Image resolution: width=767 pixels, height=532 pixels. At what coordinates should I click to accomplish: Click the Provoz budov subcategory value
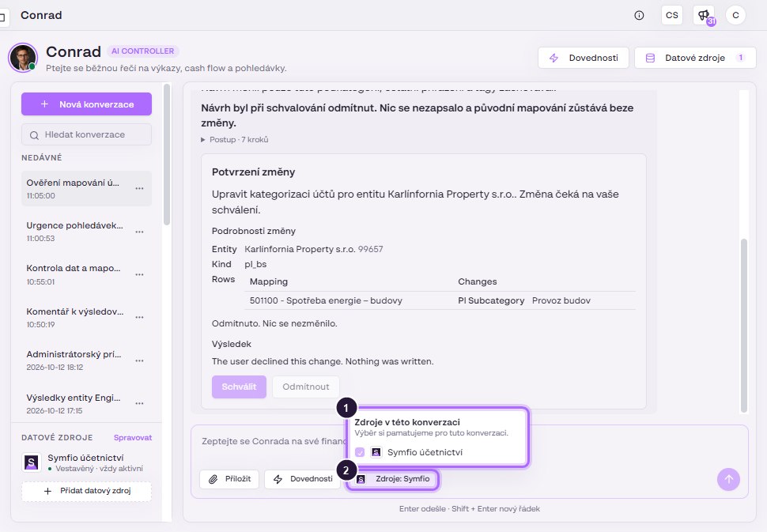561,300
